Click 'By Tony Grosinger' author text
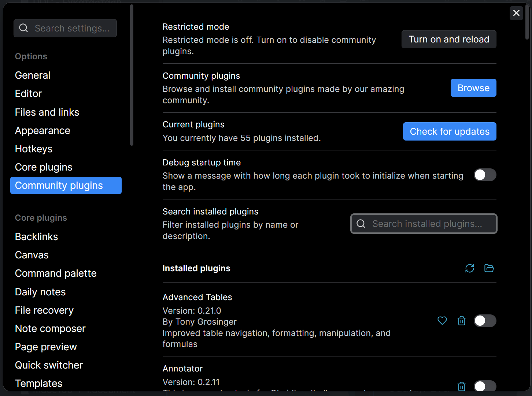Screen dimensions: 532x396 tap(200, 322)
